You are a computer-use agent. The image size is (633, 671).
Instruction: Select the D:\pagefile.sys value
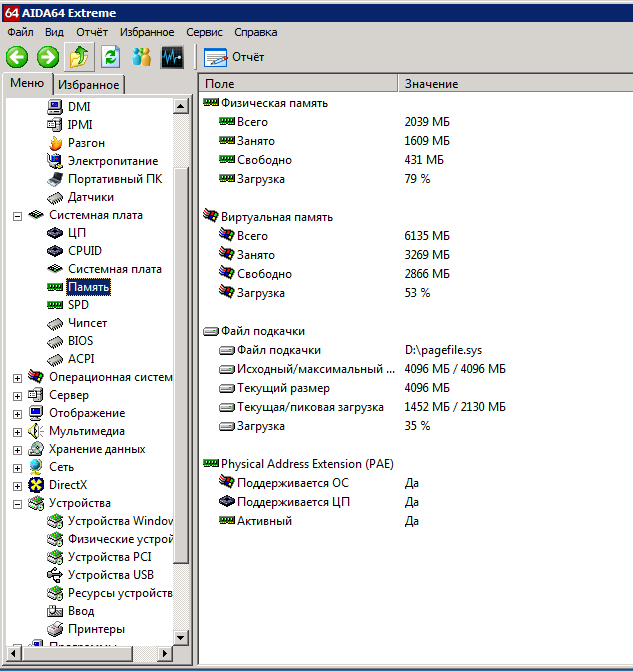point(443,350)
